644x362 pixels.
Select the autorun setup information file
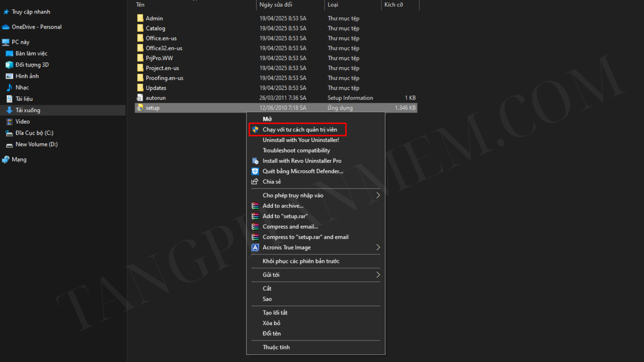(x=155, y=98)
